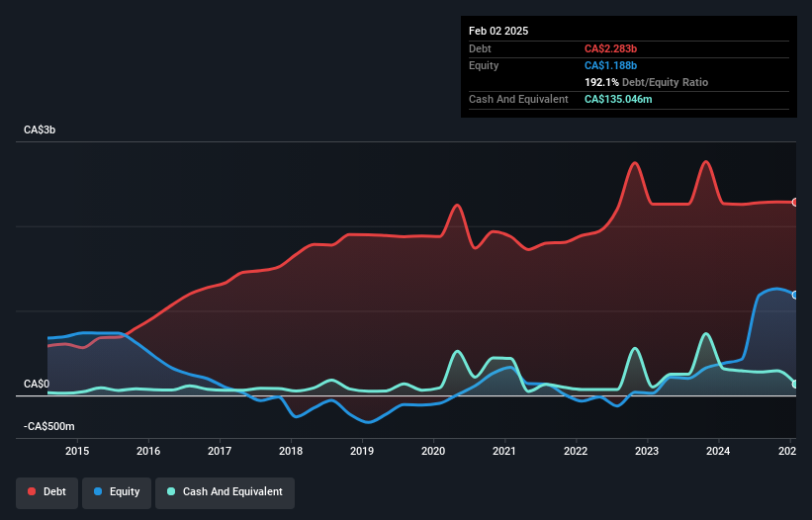Click the 2018 x-axis label

(291, 451)
